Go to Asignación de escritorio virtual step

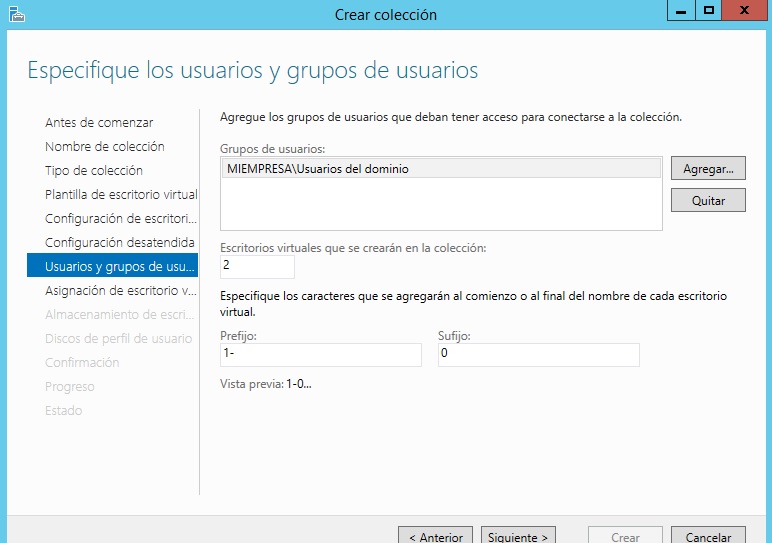click(x=121, y=291)
